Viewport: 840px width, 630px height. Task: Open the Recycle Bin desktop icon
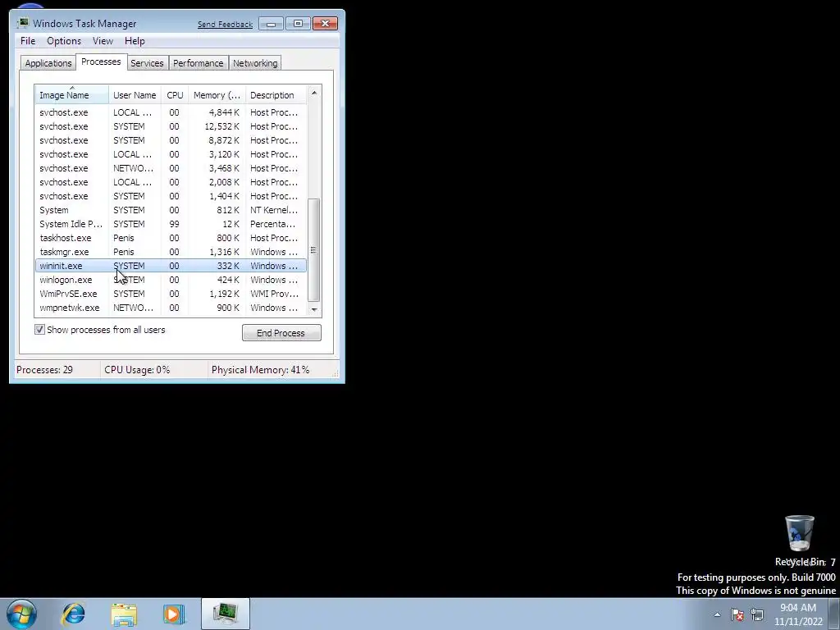800,540
